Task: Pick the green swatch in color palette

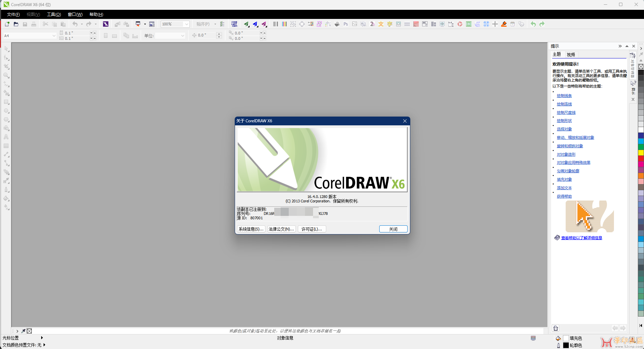Action: click(x=641, y=147)
